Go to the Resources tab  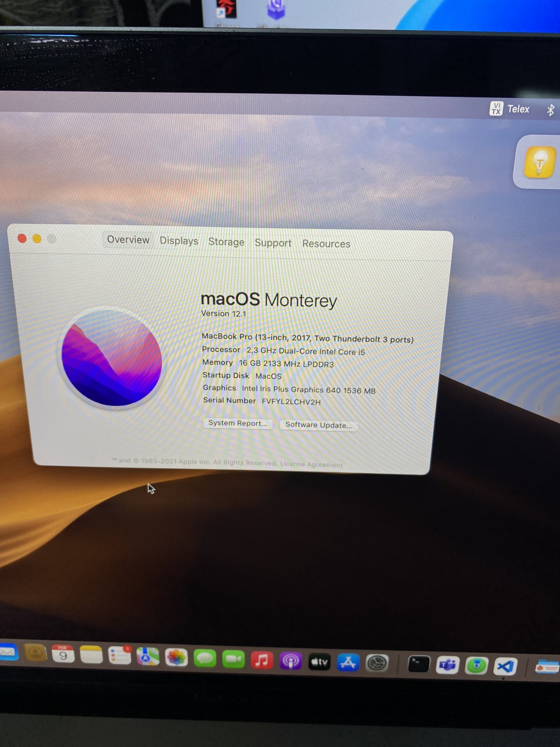(x=326, y=244)
